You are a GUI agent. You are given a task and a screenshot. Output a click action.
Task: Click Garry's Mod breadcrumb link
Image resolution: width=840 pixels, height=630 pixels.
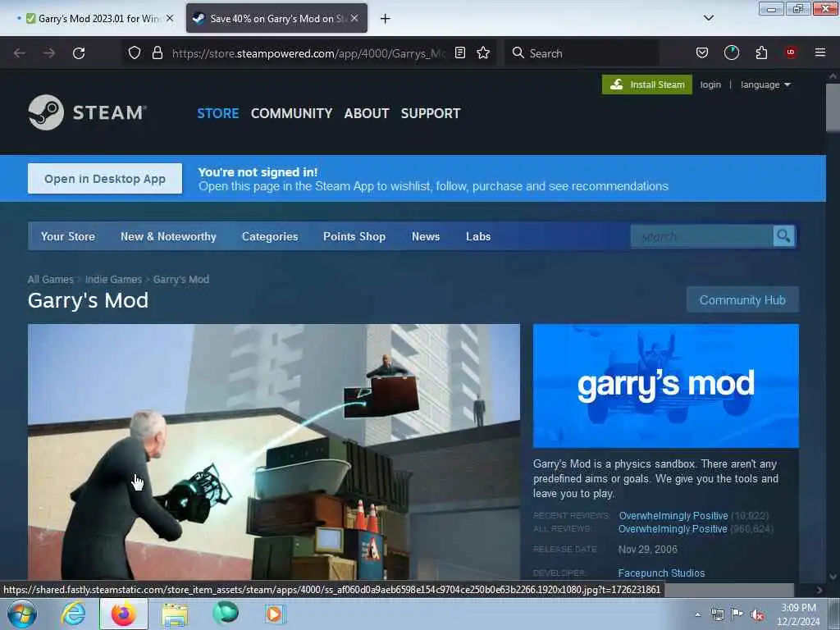181,279
